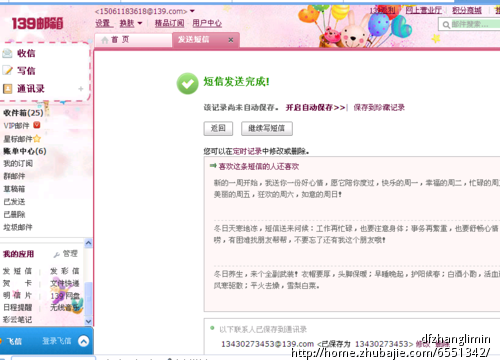Click 管理 in 我的应用 header
This screenshot has width=500, height=360.
[x=70, y=254]
